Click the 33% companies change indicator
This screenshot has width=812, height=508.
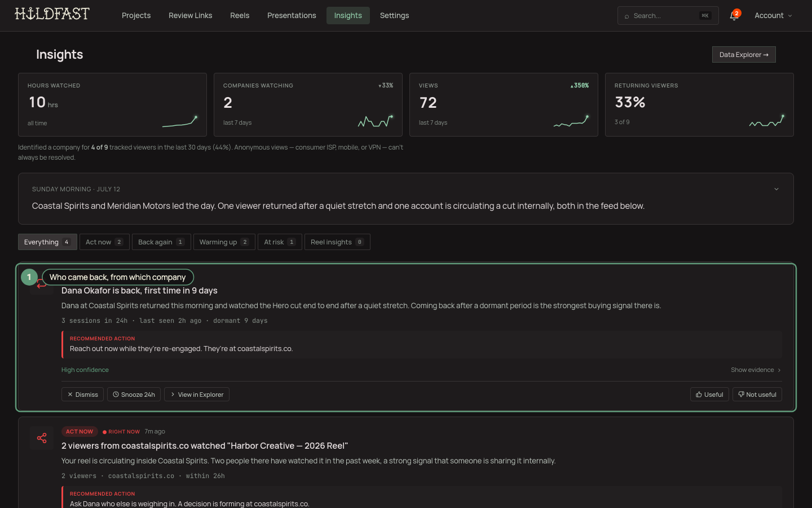tap(386, 86)
